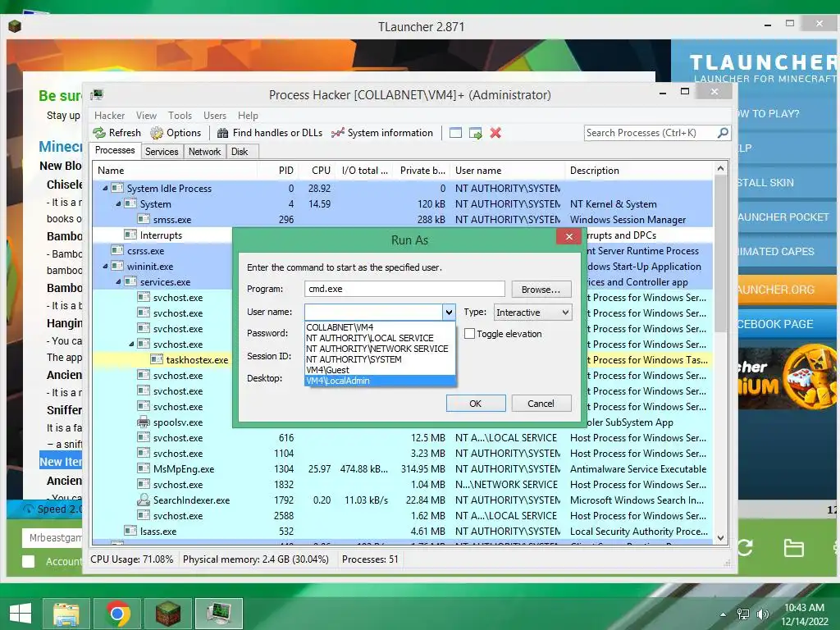Click TLauncher Minecraft taskbar icon

coord(168,614)
